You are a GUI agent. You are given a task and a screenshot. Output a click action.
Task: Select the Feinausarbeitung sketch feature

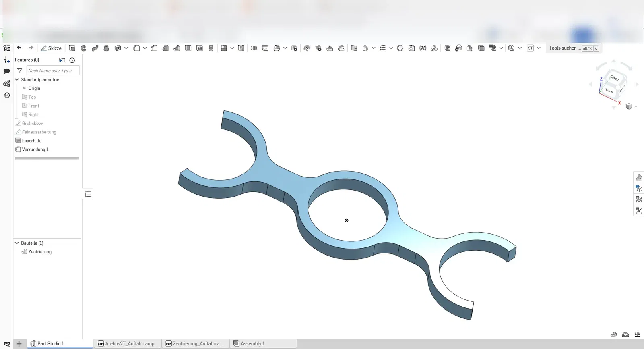coord(39,132)
